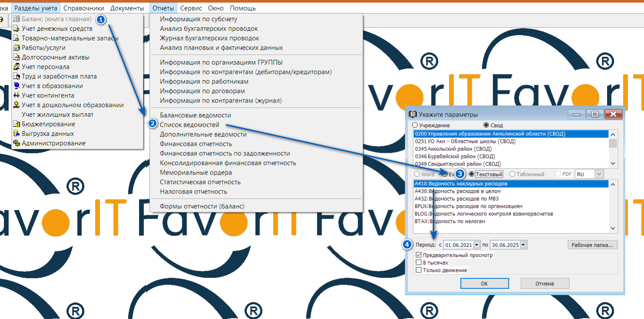Open Учет персонала via its icon
Image resolution: width=644 pixels, height=319 pixels.
pyautogui.click(x=17, y=67)
